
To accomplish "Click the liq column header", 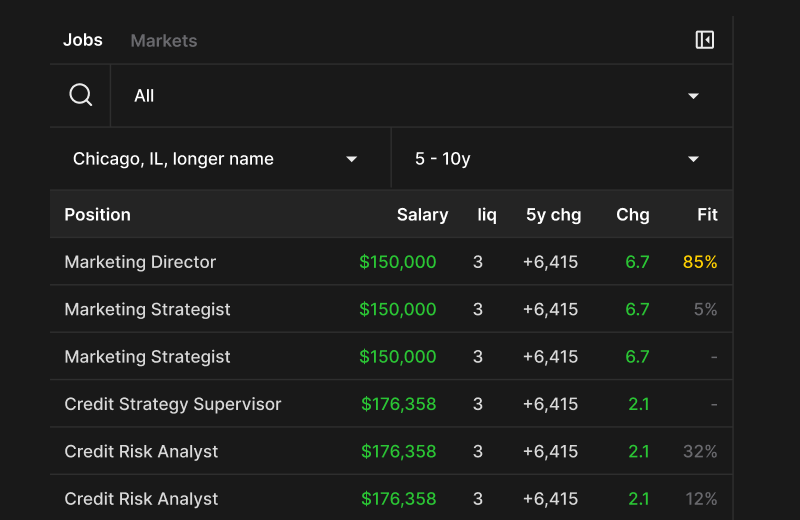I will (x=487, y=214).
